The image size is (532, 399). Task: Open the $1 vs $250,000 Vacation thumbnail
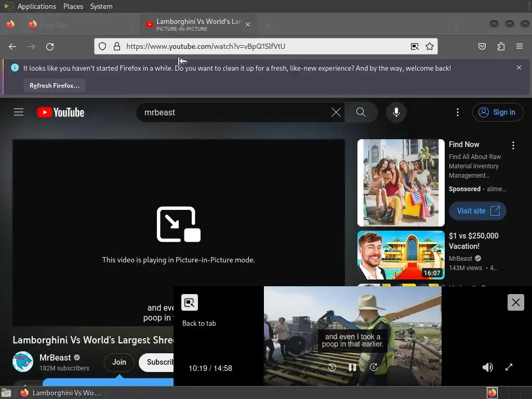tap(401, 255)
